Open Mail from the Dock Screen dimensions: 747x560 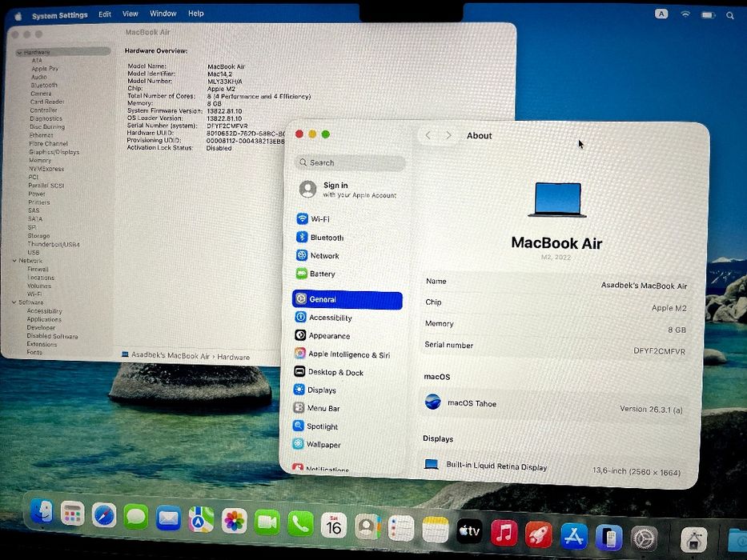168,518
